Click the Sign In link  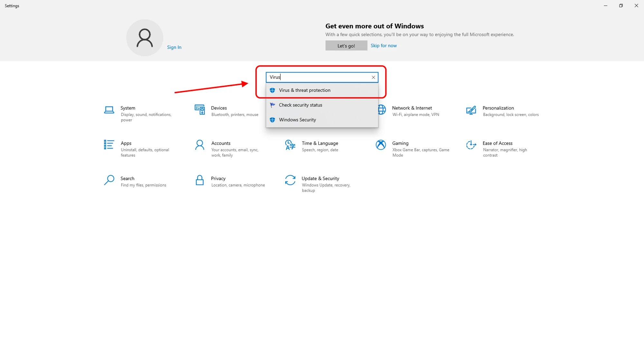(174, 47)
